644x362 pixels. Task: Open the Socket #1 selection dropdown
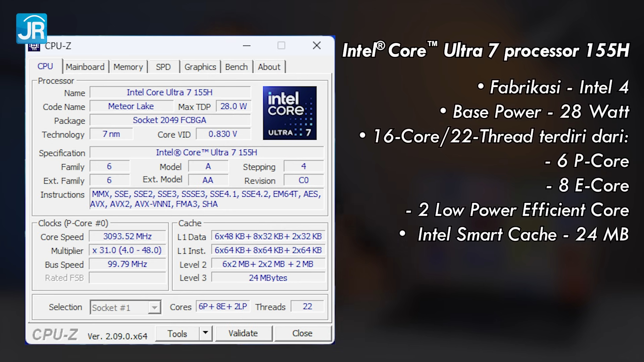(x=154, y=307)
